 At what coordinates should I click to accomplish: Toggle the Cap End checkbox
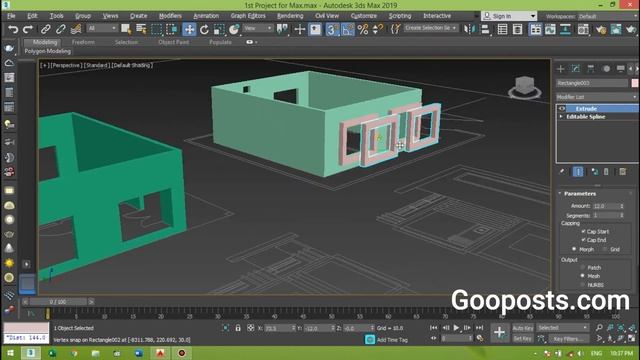(x=583, y=240)
